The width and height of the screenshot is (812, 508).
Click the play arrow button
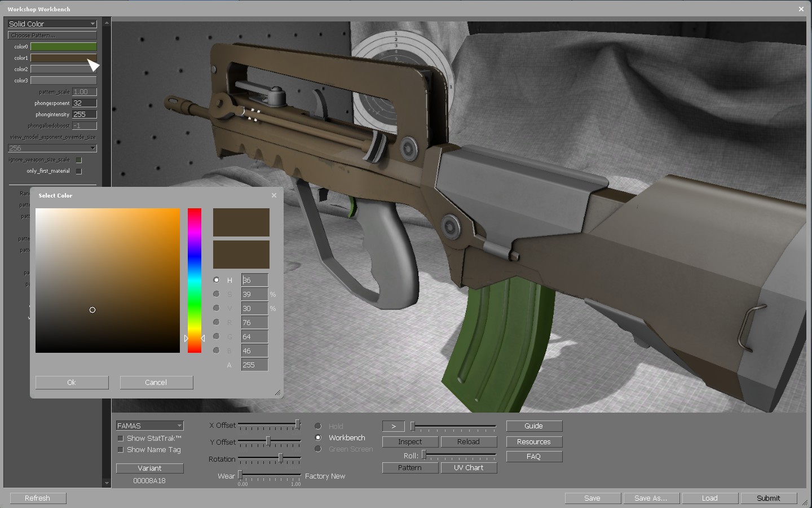[394, 426]
